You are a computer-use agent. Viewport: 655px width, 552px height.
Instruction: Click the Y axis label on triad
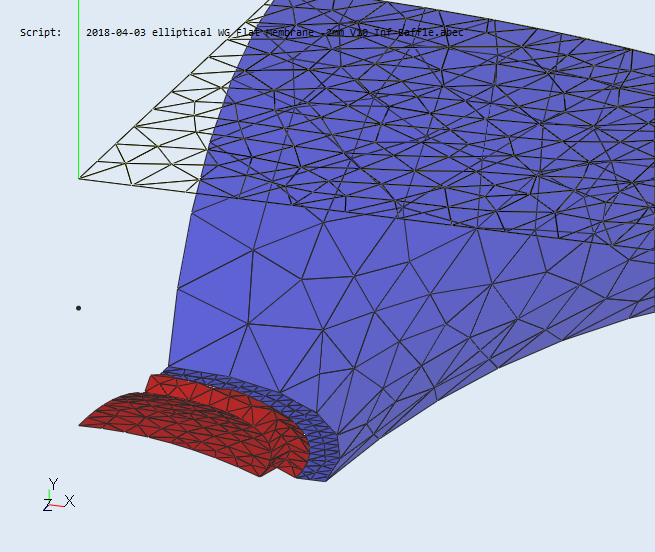pyautogui.click(x=53, y=484)
